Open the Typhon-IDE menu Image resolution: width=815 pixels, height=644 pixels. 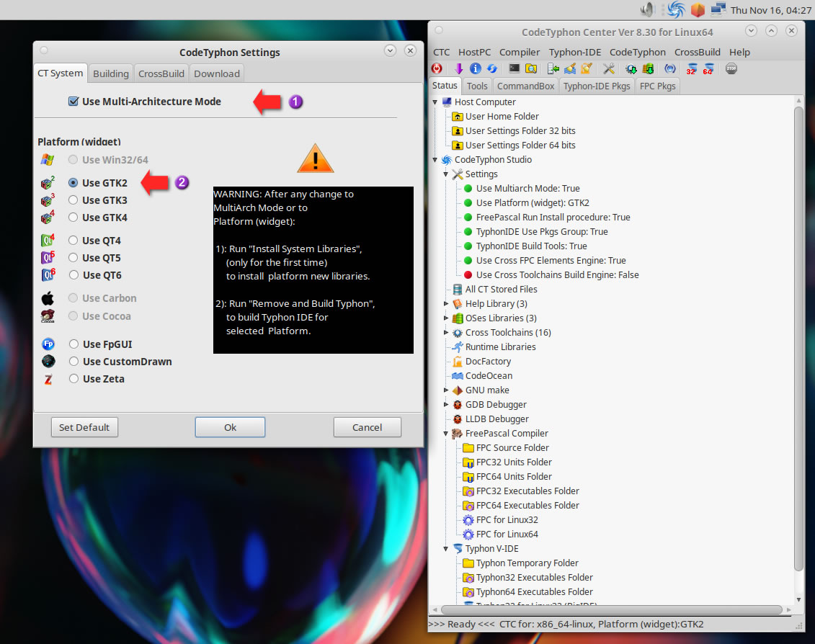tap(574, 52)
